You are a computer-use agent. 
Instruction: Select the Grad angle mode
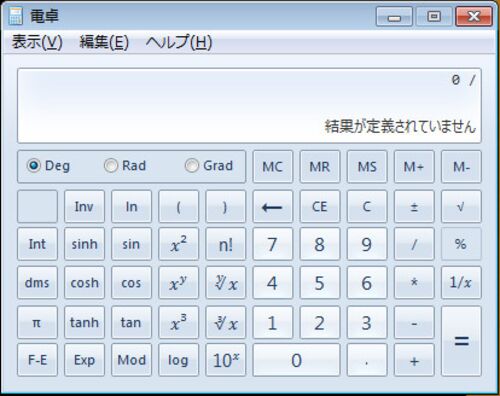click(209, 166)
